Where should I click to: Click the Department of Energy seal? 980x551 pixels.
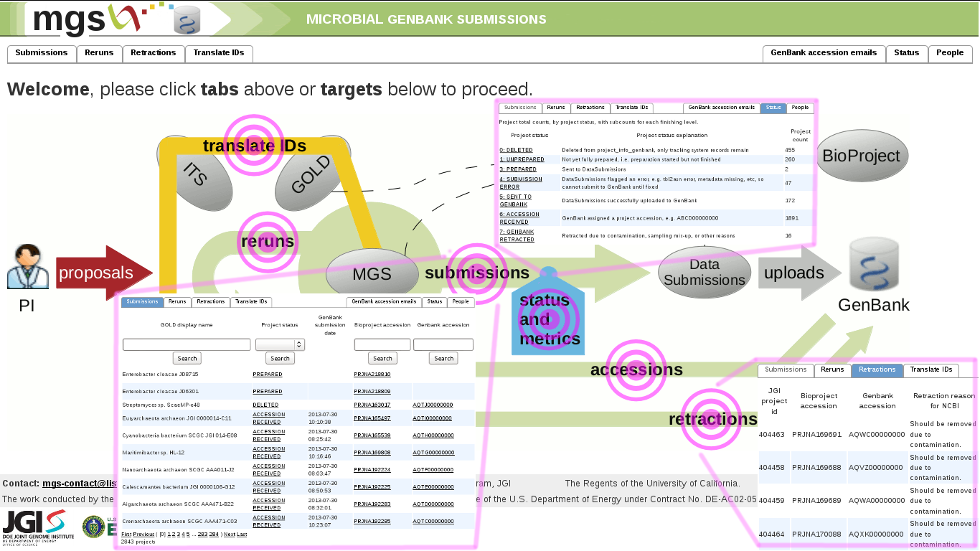point(94,527)
